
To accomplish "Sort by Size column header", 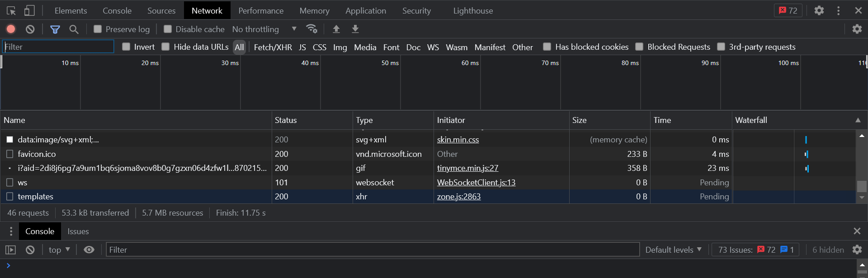I will click(x=609, y=120).
